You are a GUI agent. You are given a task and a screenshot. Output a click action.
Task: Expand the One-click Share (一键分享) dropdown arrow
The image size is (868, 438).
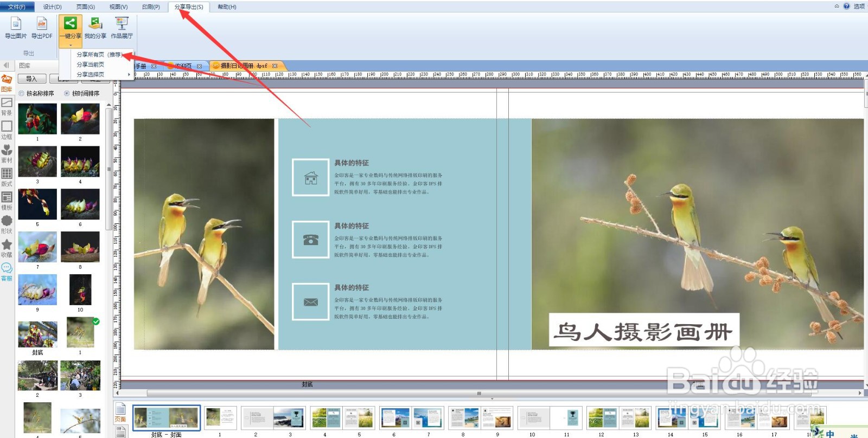70,46
